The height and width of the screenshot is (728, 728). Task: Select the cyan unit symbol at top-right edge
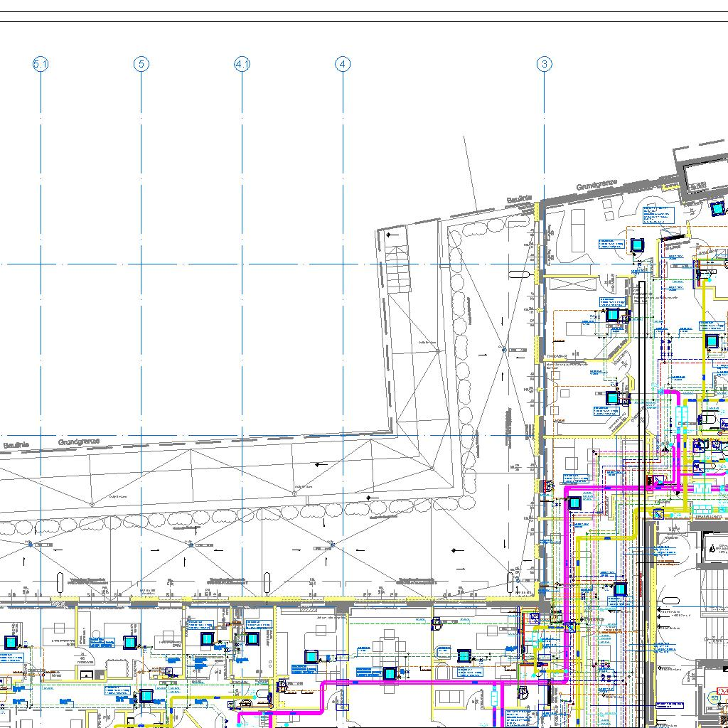(x=718, y=209)
